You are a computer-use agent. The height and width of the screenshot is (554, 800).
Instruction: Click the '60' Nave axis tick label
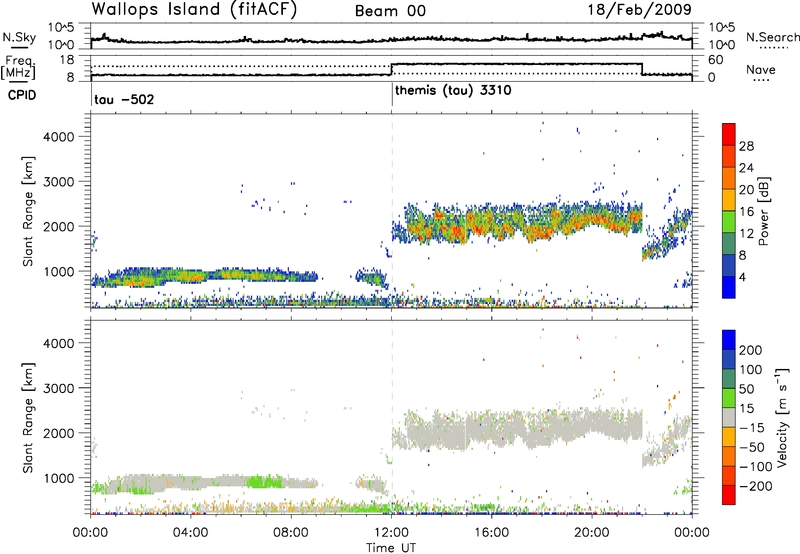tap(716, 60)
